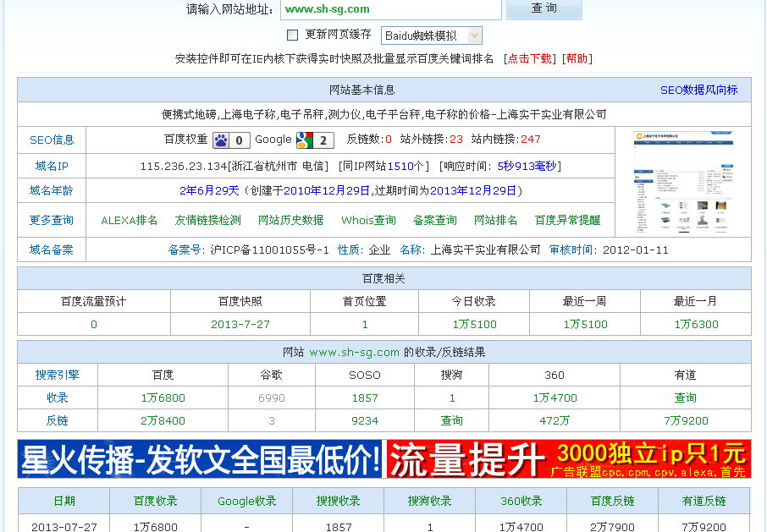This screenshot has width=767, height=532.
Task: Click the Google收录 column header
Action: click(x=246, y=501)
